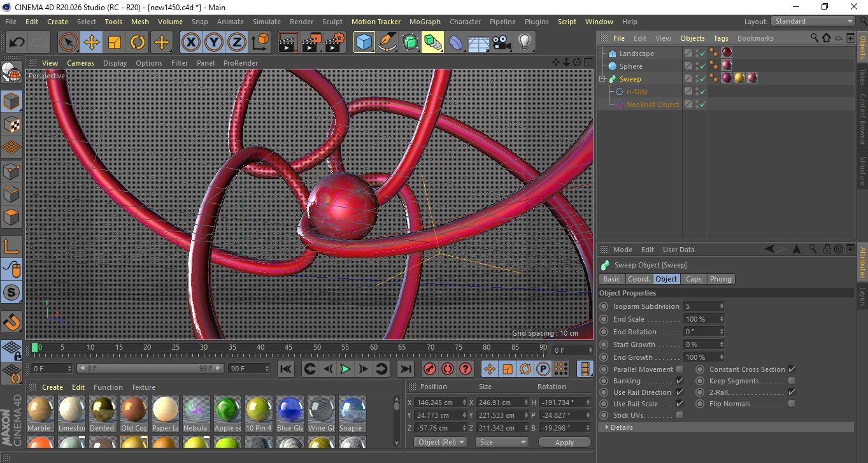Open the Object (Rel) dropdown
Viewport: 868px width, 463px height.
[x=440, y=442]
